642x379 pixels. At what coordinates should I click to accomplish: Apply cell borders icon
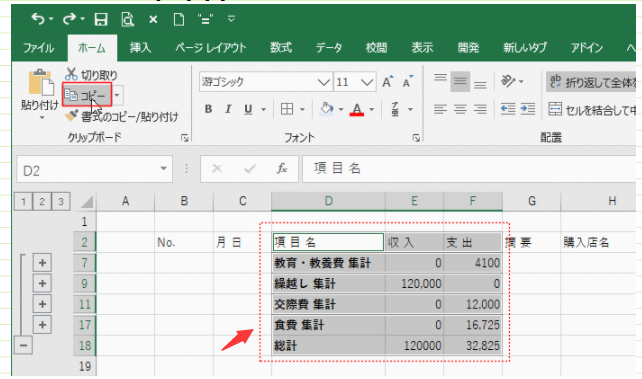pyautogui.click(x=287, y=109)
